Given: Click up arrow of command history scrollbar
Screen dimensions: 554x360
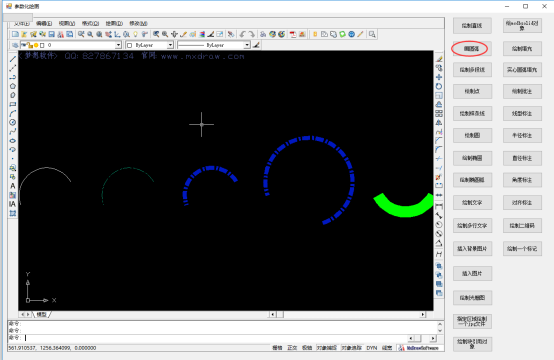Looking at the screenshot, I should 440,324.
